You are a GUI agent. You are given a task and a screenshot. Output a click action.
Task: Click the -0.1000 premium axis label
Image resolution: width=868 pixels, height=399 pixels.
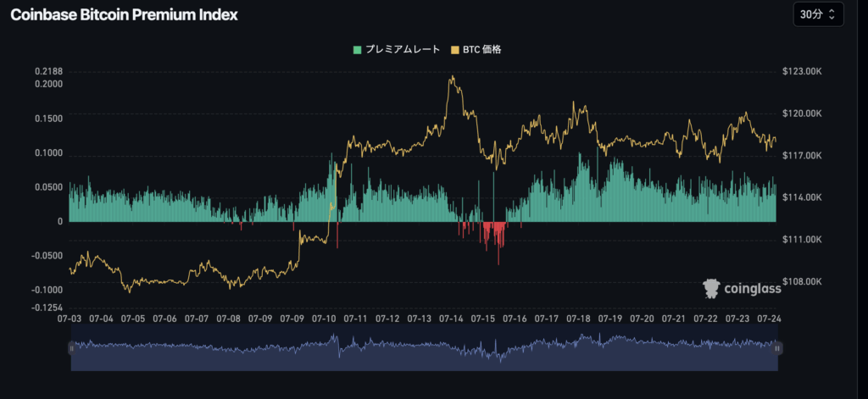(47, 290)
